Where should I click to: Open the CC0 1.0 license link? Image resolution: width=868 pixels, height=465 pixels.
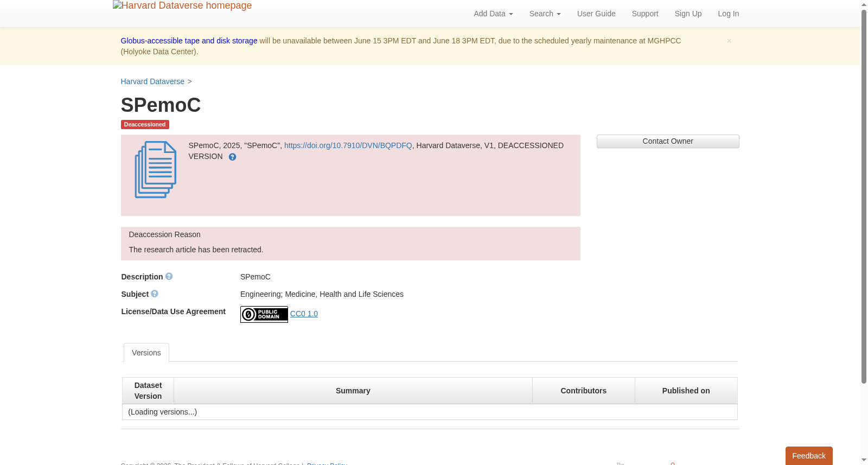click(x=304, y=314)
